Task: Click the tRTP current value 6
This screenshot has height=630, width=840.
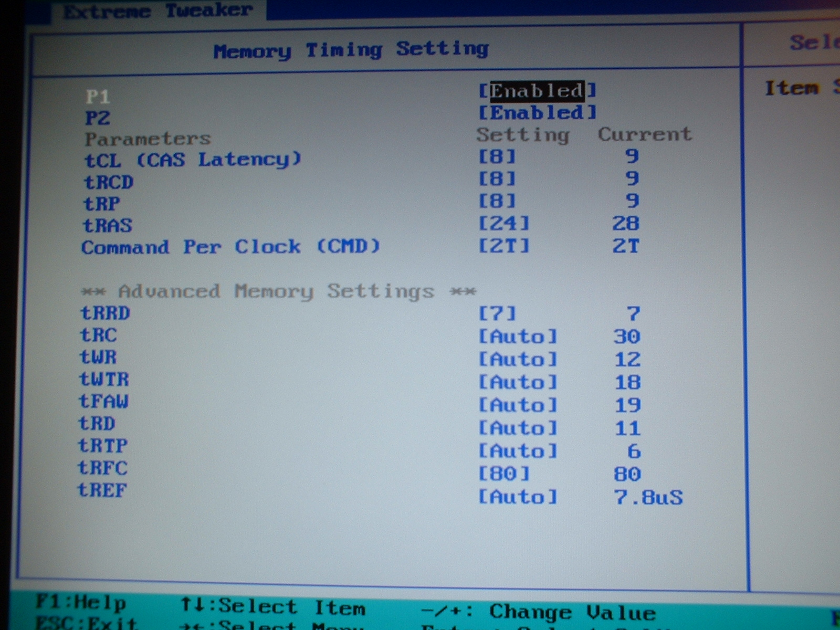Action: [x=634, y=451]
